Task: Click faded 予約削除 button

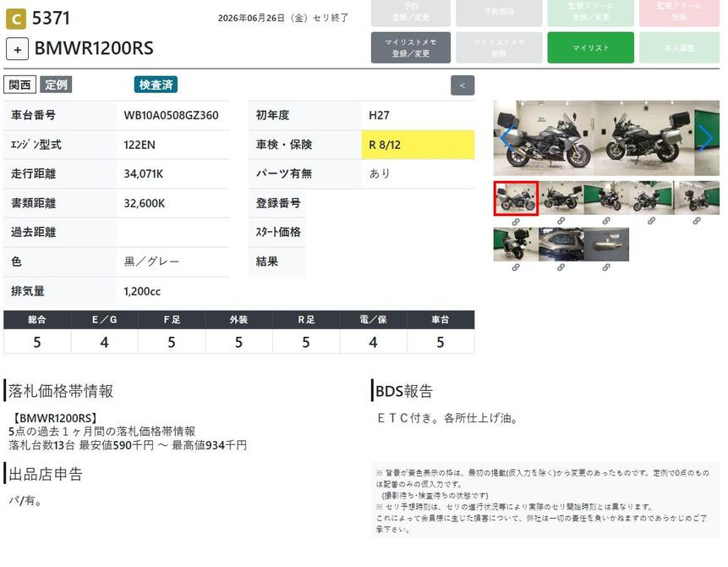Action: pyautogui.click(x=499, y=12)
